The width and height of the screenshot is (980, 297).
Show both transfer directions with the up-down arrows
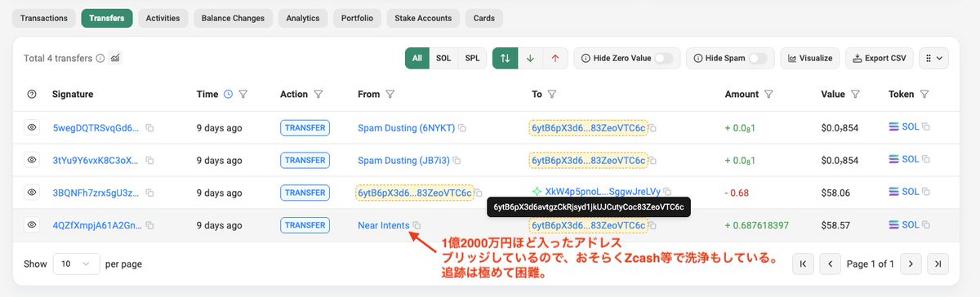506,58
